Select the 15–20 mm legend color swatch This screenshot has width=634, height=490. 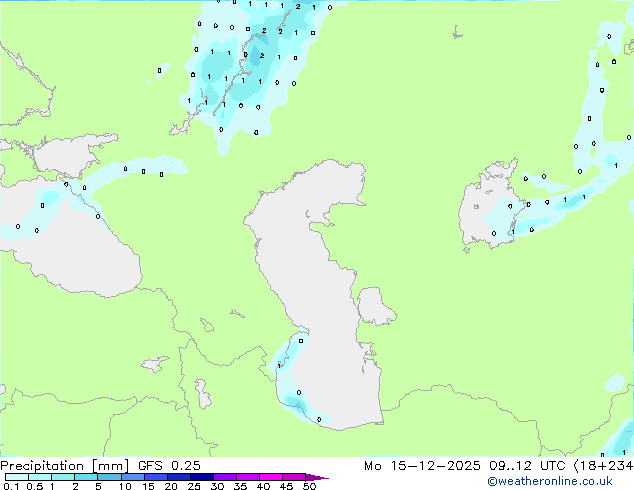click(155, 477)
